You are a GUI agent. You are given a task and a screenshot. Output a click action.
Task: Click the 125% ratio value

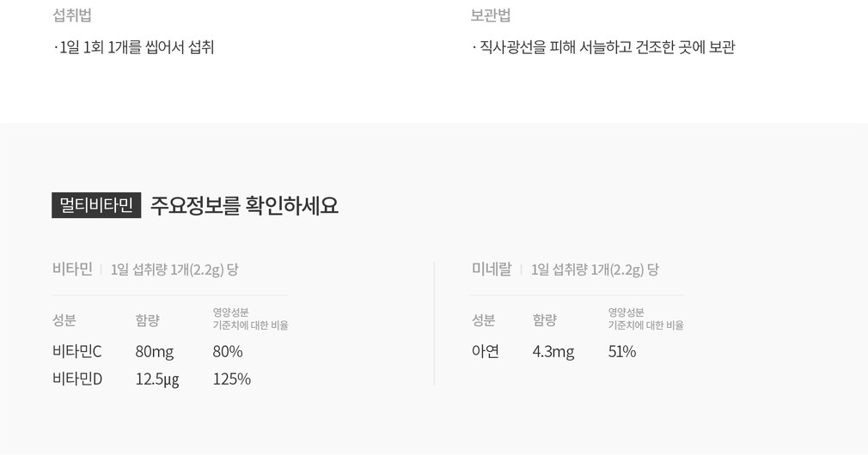[x=232, y=379]
